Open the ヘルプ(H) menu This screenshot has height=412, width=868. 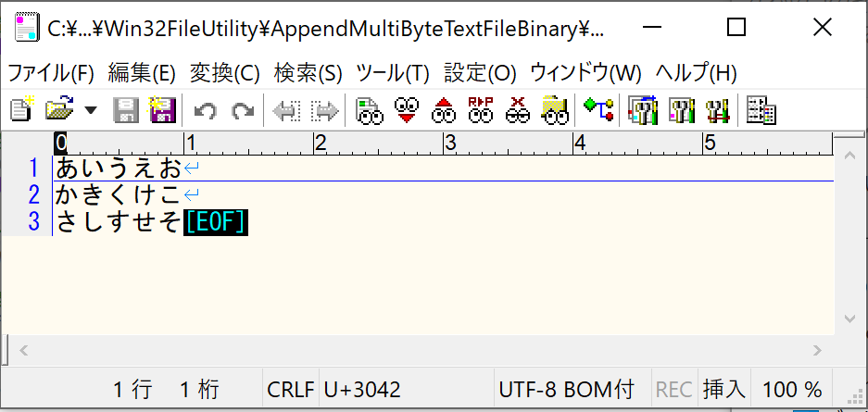tap(696, 73)
